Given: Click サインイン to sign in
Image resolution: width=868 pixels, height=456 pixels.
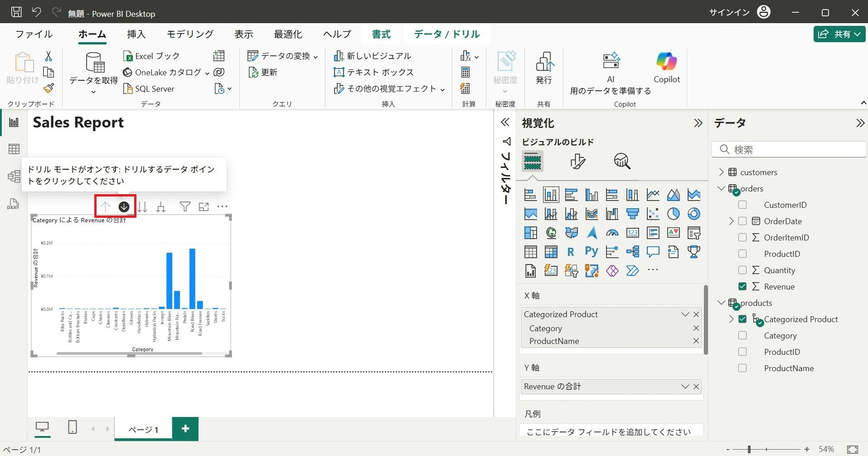Looking at the screenshot, I should click(729, 12).
